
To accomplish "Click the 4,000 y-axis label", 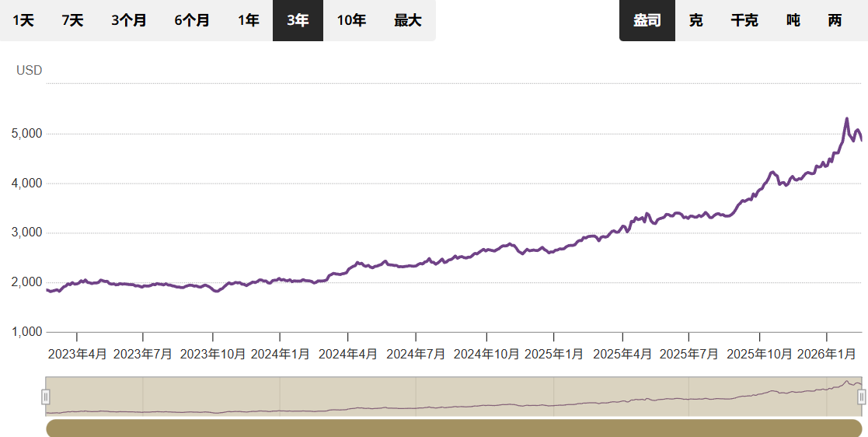I will click(x=26, y=184).
